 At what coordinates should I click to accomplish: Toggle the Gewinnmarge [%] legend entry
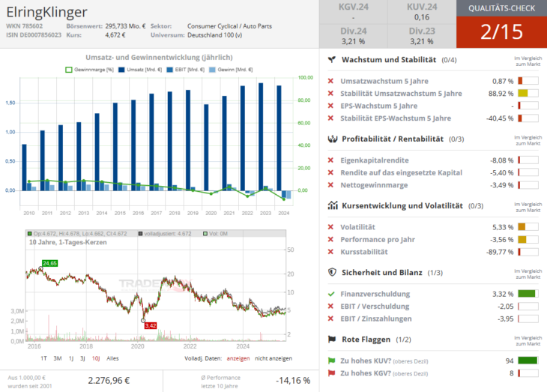(x=90, y=70)
